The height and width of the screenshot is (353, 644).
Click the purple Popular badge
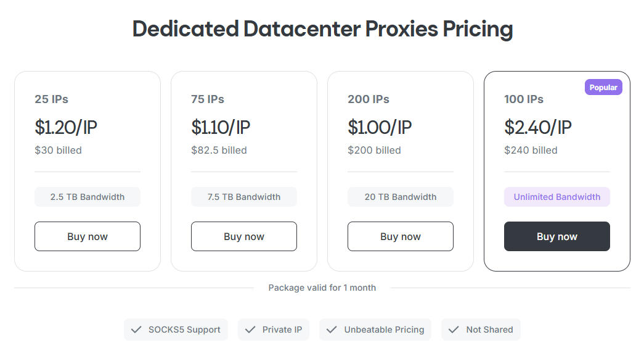[x=603, y=88]
